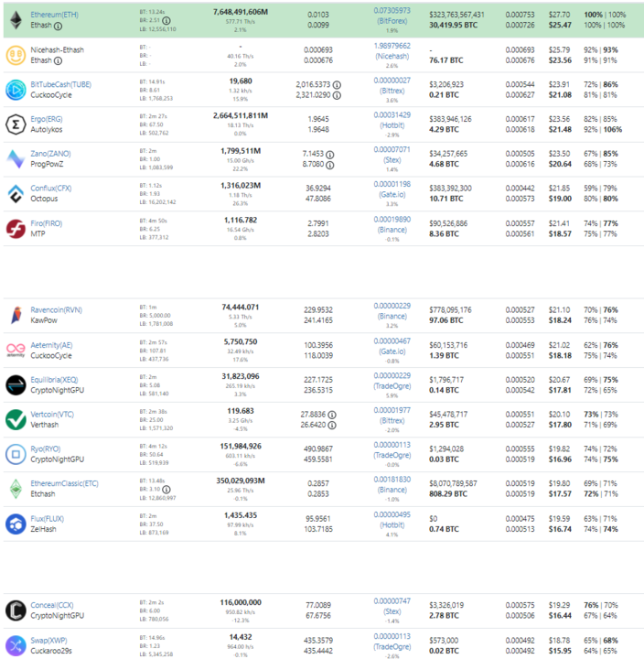Click the Firo red logo
The image size is (644, 659).
[x=16, y=229]
